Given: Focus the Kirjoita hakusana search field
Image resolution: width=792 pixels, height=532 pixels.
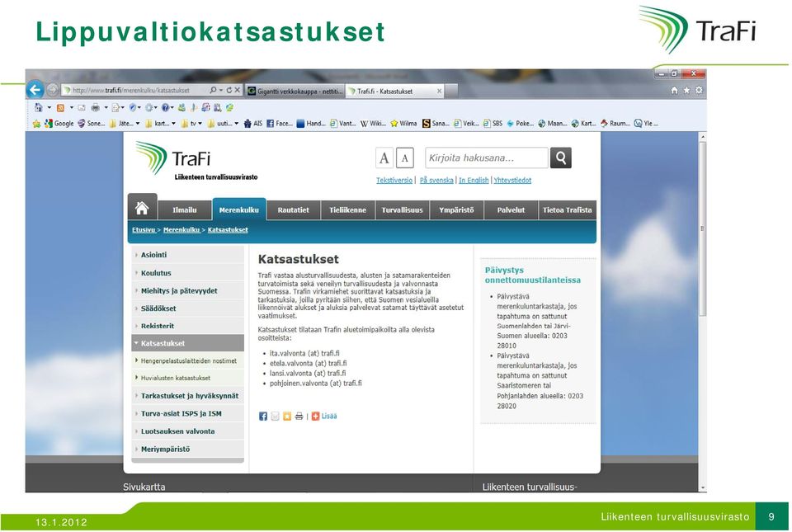Looking at the screenshot, I should click(x=487, y=158).
